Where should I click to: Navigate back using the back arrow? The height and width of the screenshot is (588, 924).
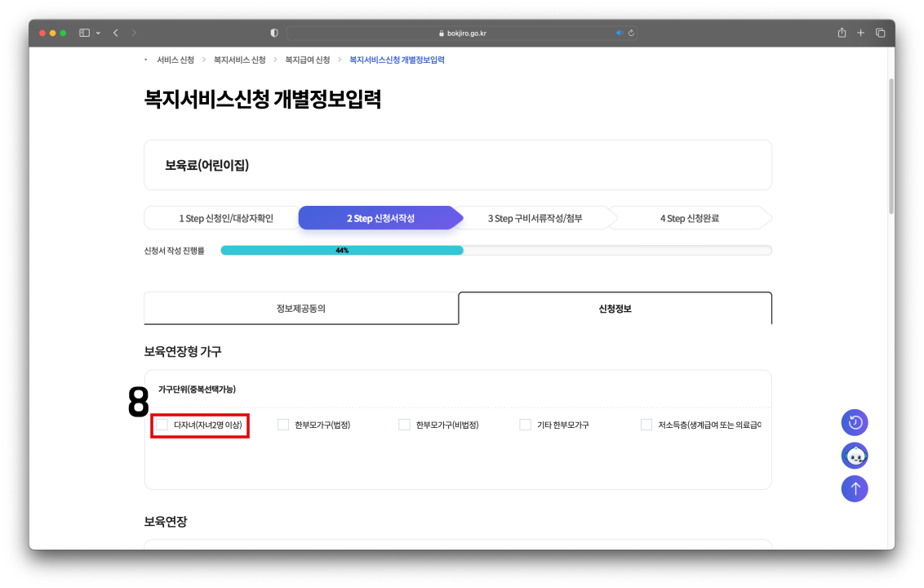click(x=115, y=33)
